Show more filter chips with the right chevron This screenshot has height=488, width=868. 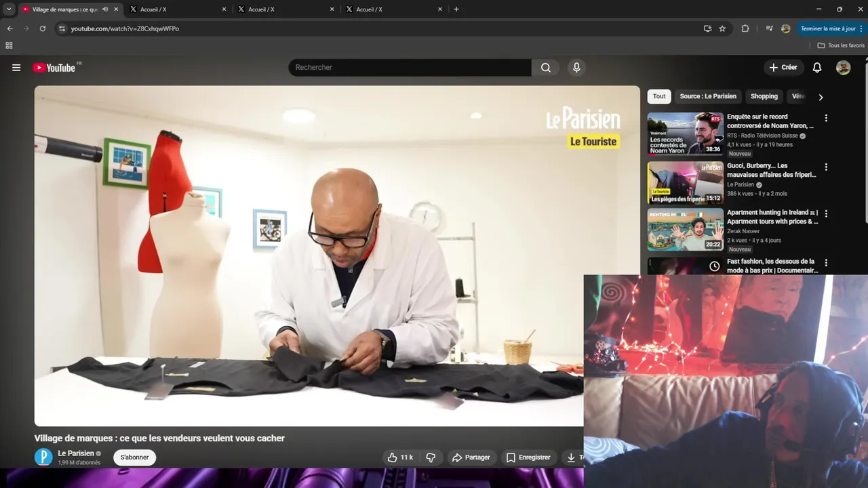pyautogui.click(x=821, y=97)
